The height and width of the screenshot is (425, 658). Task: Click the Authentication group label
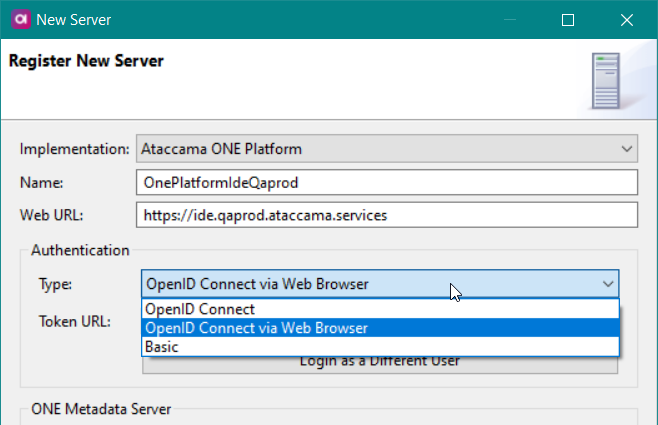[x=80, y=250]
